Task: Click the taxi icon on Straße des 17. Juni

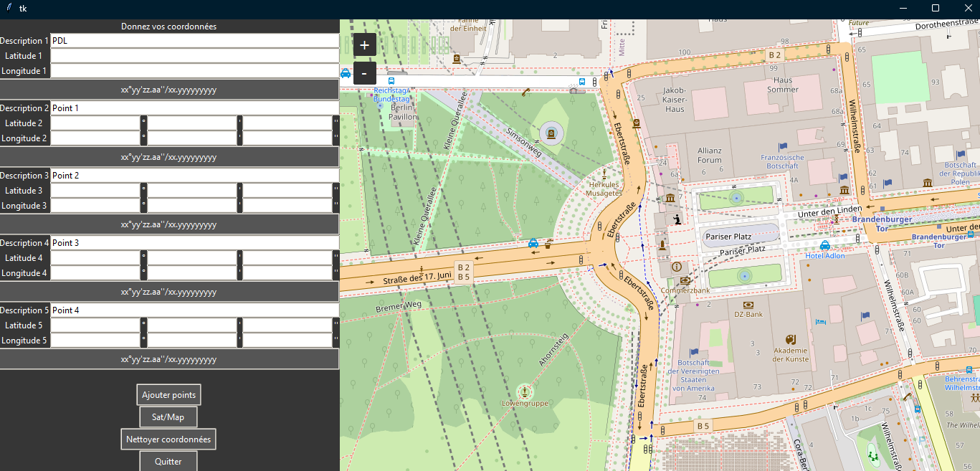Action: (x=533, y=243)
